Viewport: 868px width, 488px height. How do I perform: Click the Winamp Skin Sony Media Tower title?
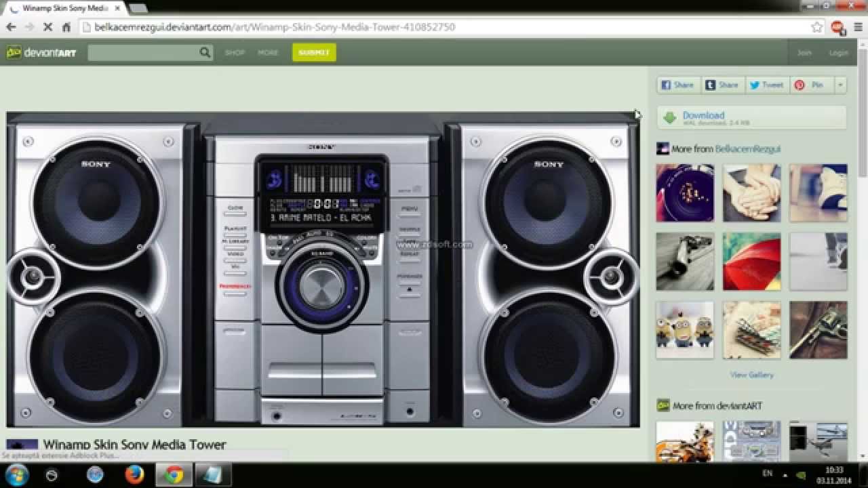point(134,445)
